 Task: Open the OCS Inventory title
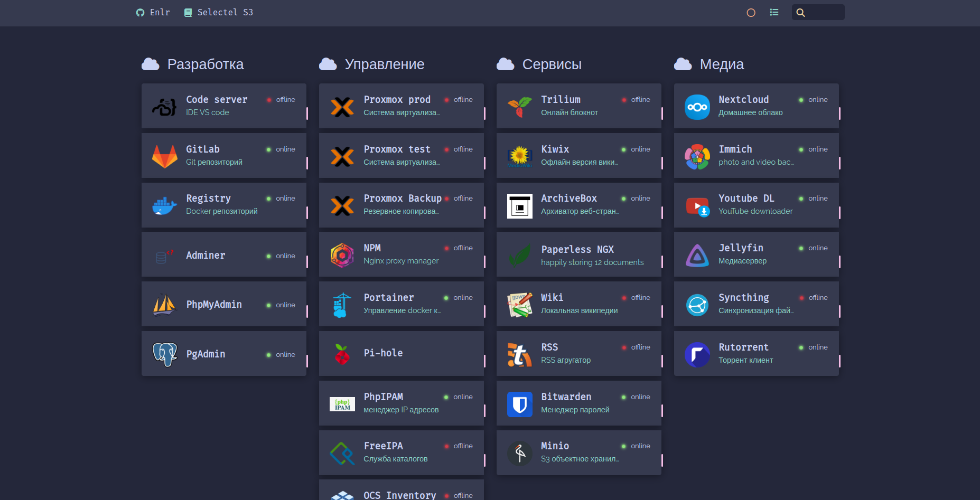pyautogui.click(x=400, y=495)
